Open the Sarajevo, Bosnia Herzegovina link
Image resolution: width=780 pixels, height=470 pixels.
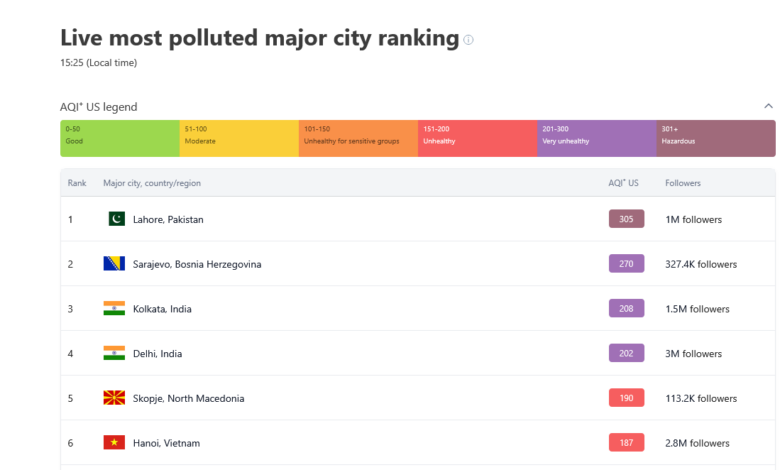[x=197, y=264]
